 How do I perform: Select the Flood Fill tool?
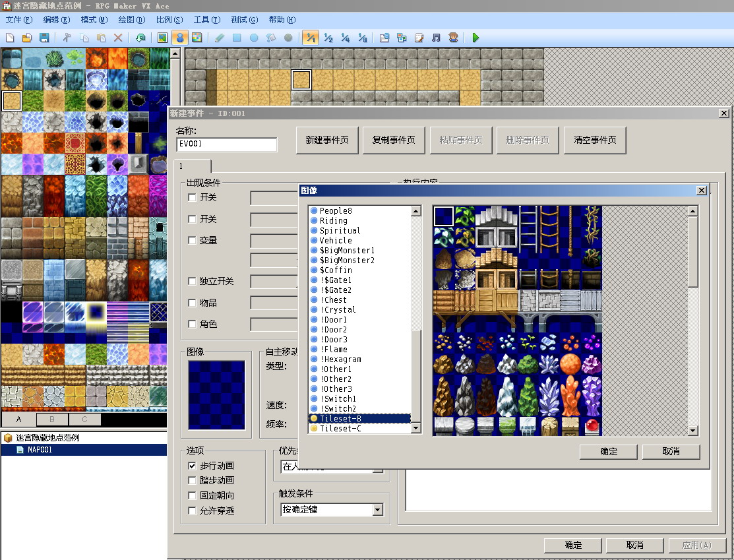click(271, 38)
